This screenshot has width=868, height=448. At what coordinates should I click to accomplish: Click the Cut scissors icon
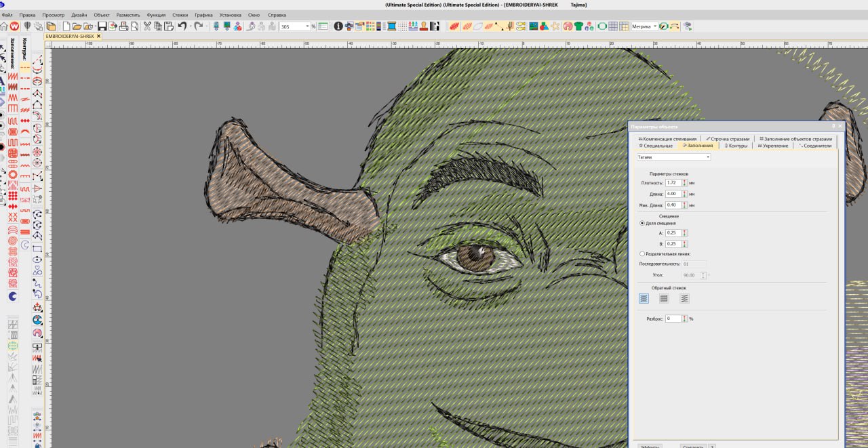(147, 26)
